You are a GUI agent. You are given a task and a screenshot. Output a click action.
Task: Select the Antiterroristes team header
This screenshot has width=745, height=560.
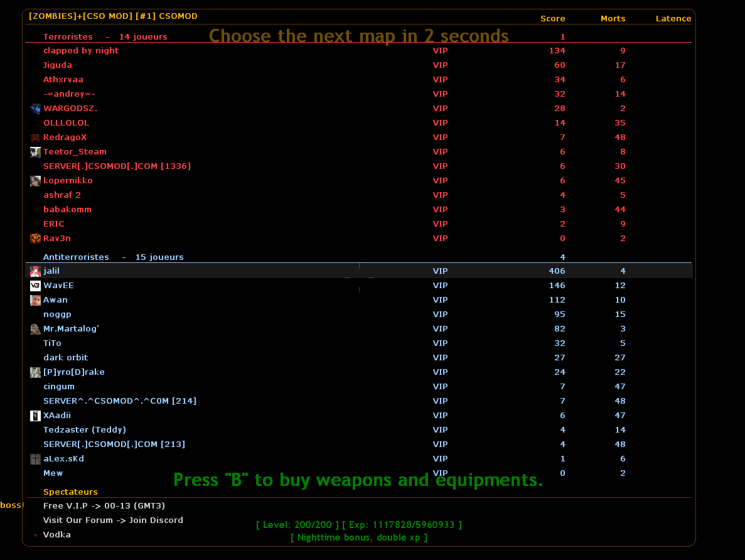coord(76,257)
